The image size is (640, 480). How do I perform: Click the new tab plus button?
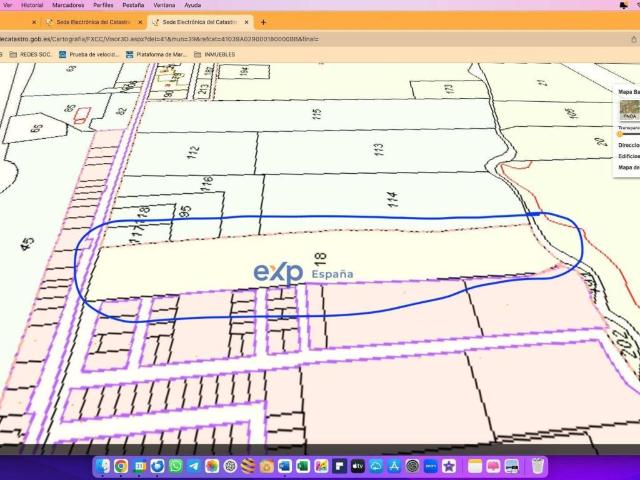(x=263, y=21)
